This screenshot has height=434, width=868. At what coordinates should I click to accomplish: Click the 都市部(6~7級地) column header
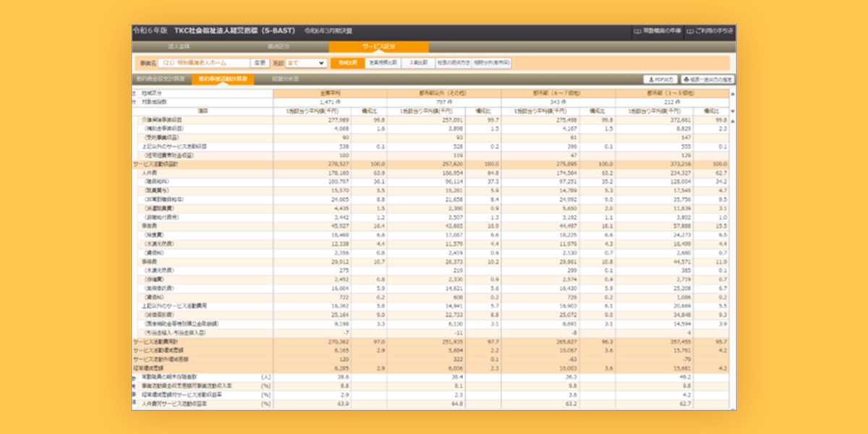[558, 93]
